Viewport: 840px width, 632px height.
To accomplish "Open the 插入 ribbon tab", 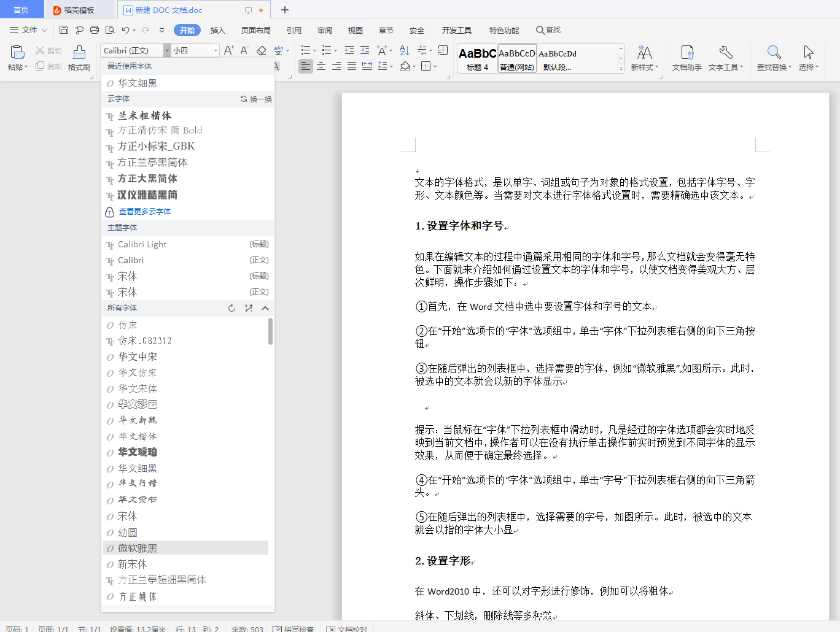I will click(x=218, y=30).
